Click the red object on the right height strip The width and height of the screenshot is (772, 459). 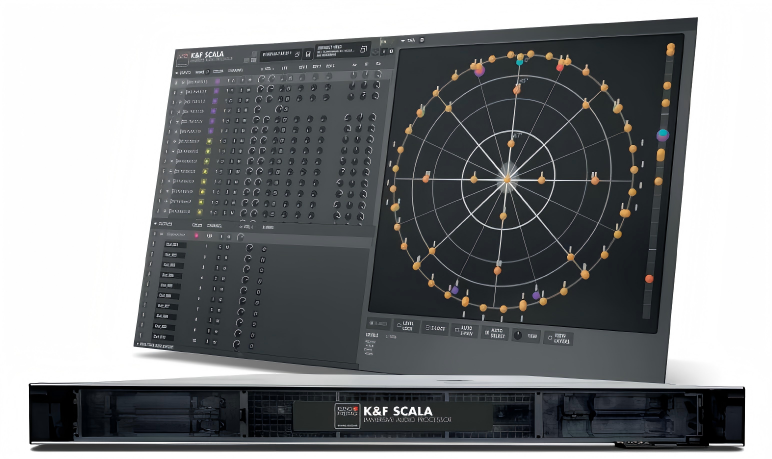(649, 279)
